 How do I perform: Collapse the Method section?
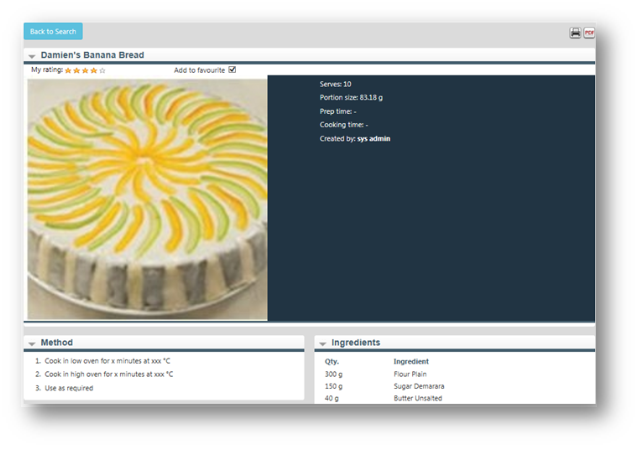[32, 343]
